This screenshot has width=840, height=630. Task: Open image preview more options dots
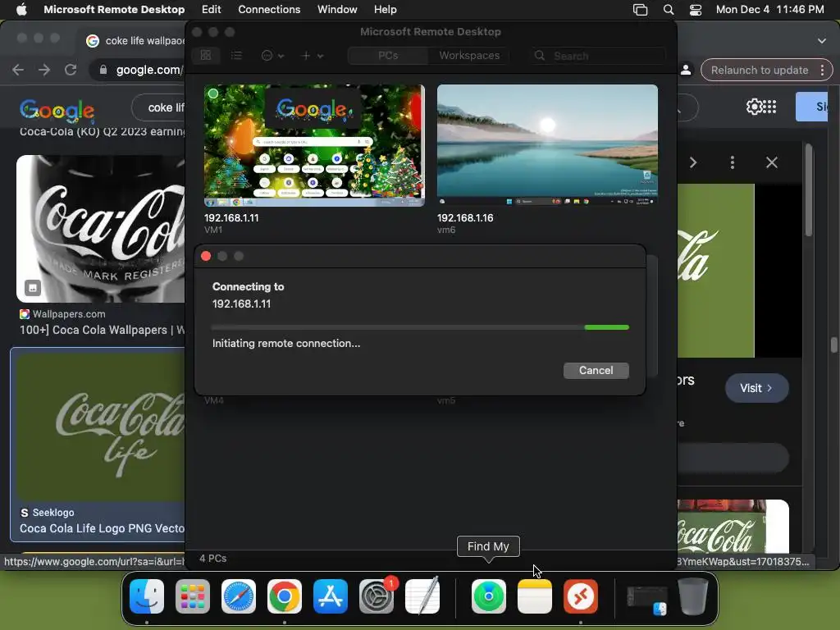coord(733,162)
